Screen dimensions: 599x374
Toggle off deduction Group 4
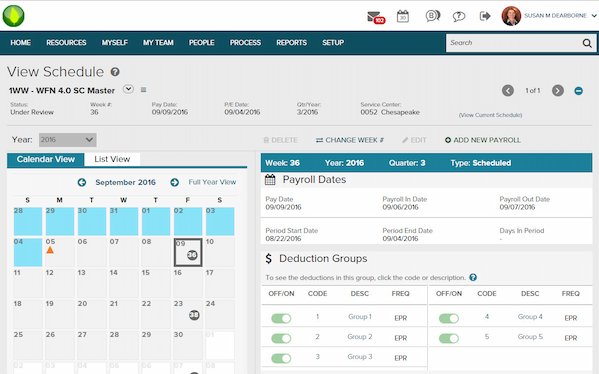pyautogui.click(x=449, y=318)
